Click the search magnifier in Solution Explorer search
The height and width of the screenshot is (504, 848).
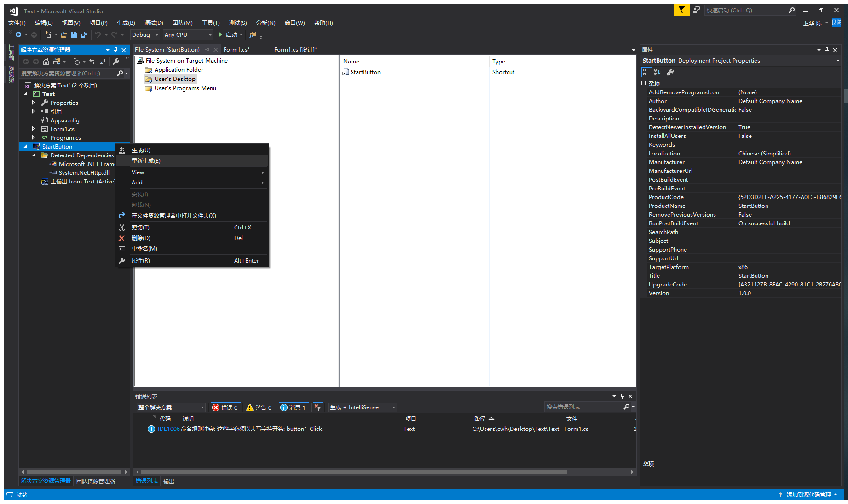pyautogui.click(x=120, y=73)
